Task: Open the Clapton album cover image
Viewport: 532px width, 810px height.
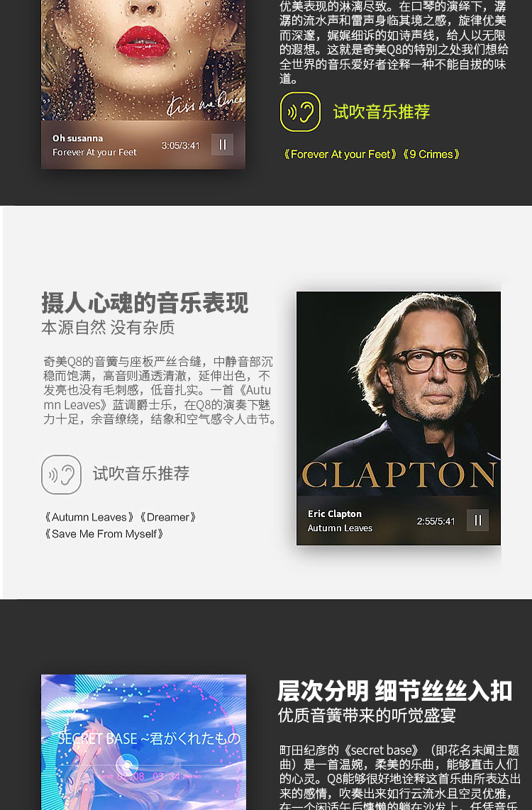Action: [398, 394]
